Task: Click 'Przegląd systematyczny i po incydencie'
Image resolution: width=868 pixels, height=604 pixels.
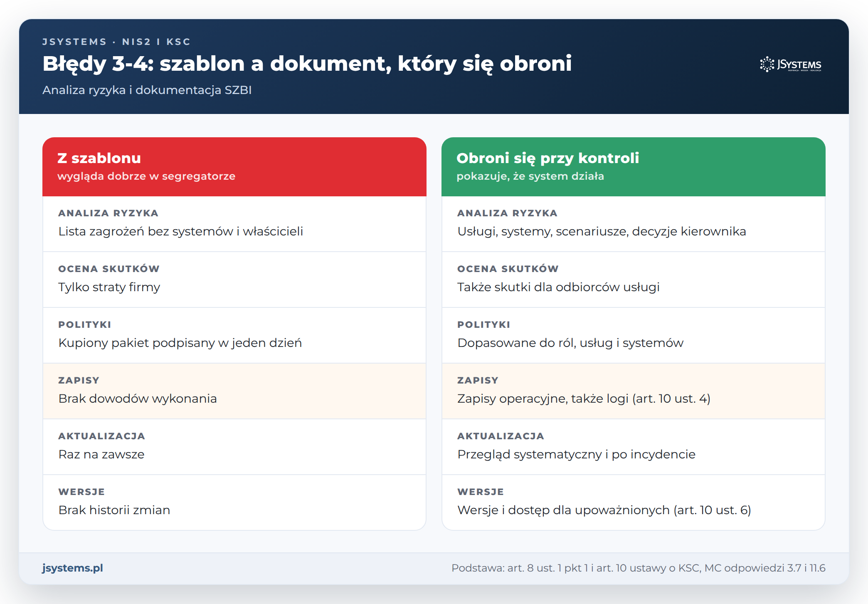Action: 576,454
